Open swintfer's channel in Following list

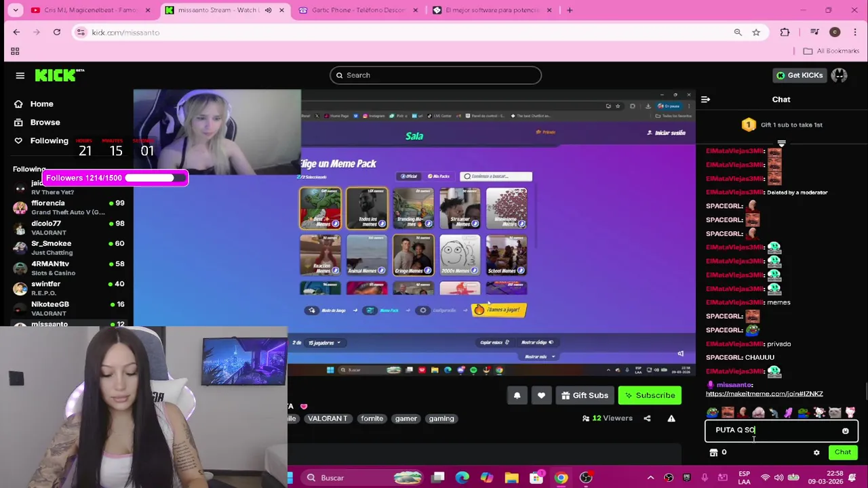(68, 288)
